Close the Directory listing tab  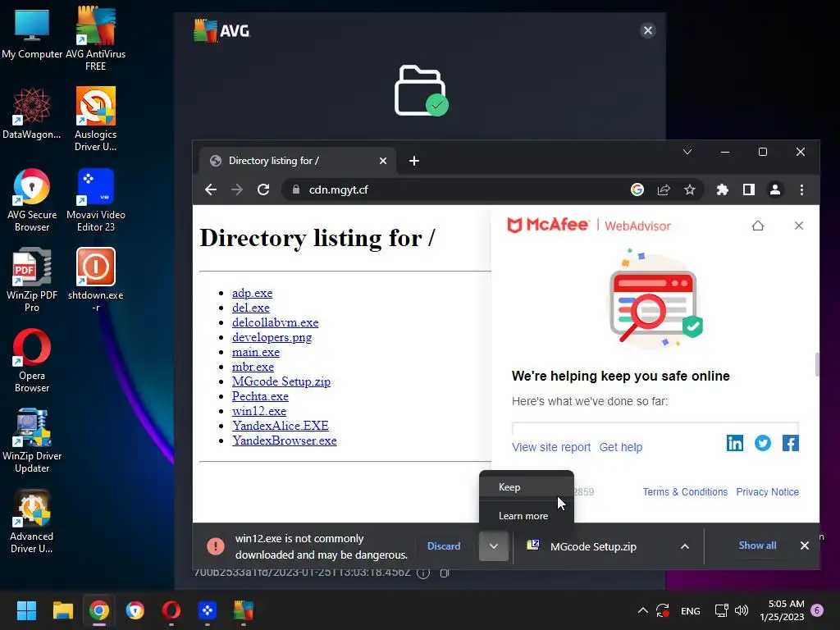pos(382,161)
